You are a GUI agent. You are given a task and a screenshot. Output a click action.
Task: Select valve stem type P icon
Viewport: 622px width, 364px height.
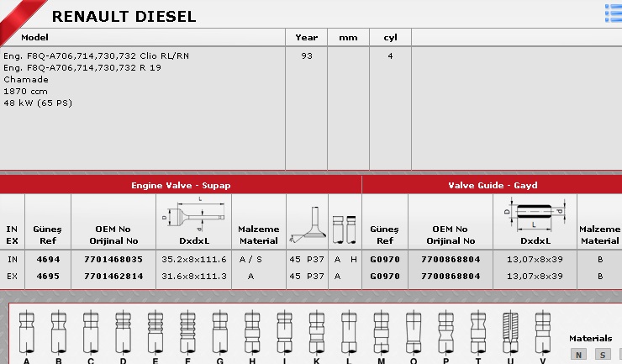tap(445, 332)
